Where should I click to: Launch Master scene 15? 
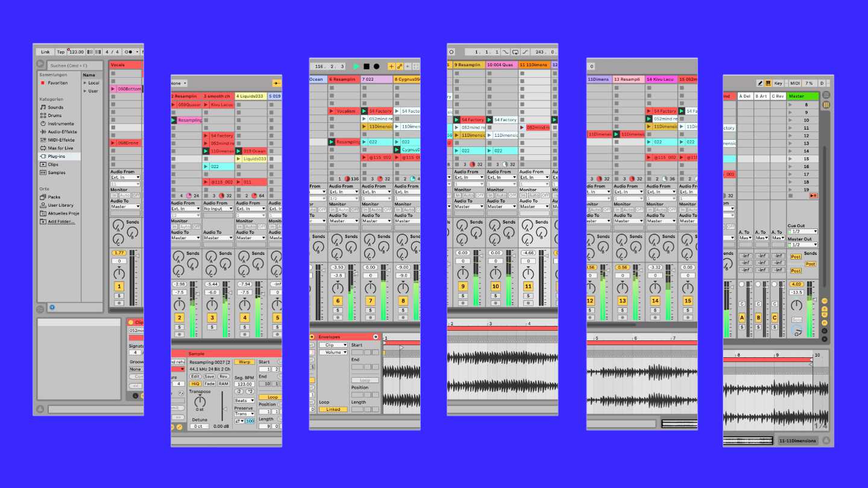803,159
